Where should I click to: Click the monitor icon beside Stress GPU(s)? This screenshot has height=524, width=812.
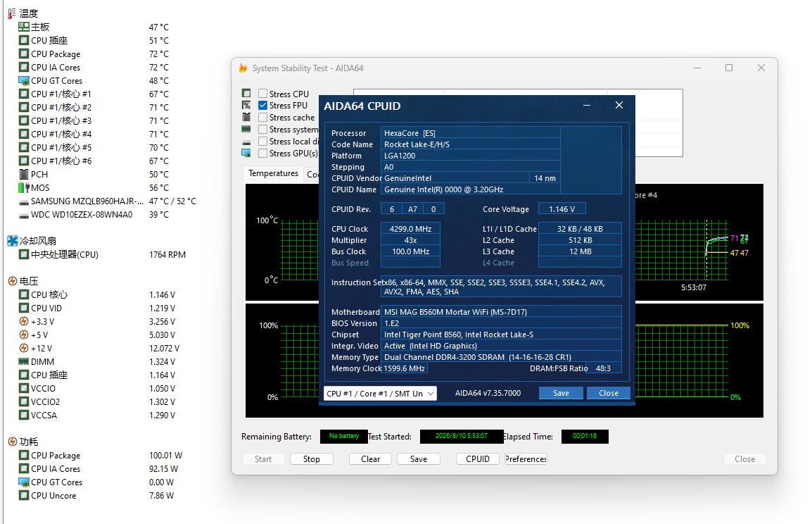pos(246,154)
